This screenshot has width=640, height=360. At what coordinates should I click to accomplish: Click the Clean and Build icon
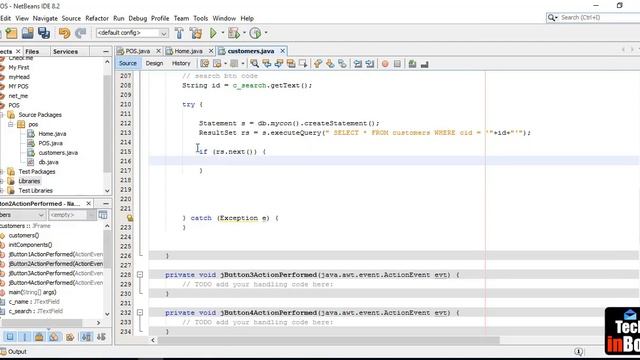(196, 33)
